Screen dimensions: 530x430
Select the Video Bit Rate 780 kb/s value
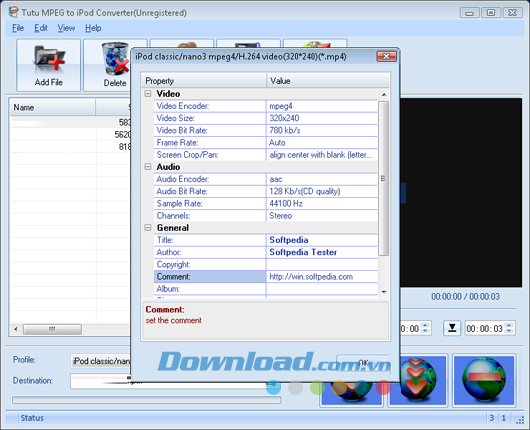tap(322, 130)
